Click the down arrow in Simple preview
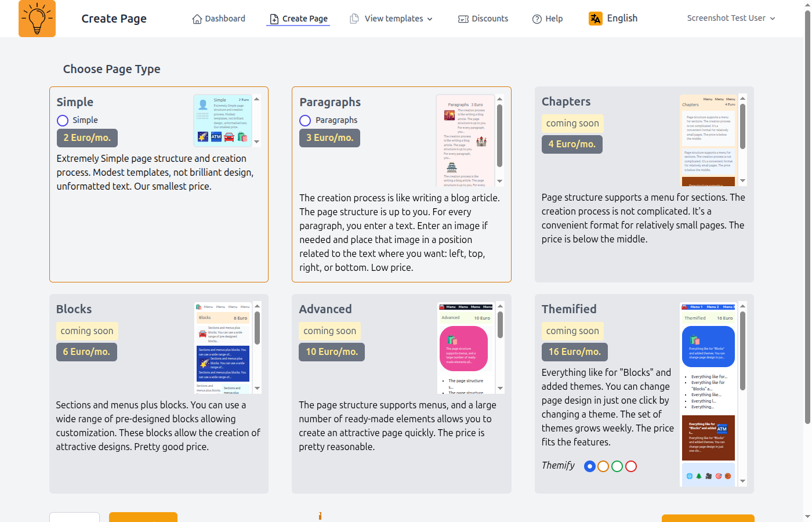Image resolution: width=812 pixels, height=522 pixels. pos(256,142)
